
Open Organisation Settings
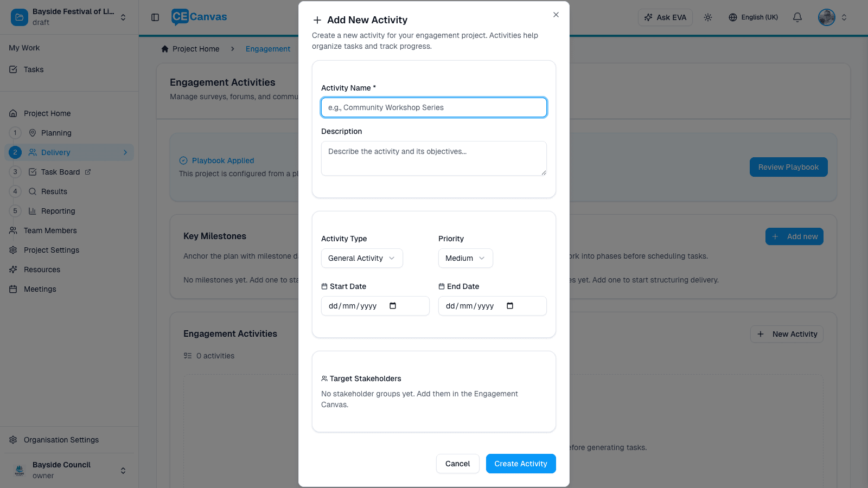pyautogui.click(x=61, y=440)
